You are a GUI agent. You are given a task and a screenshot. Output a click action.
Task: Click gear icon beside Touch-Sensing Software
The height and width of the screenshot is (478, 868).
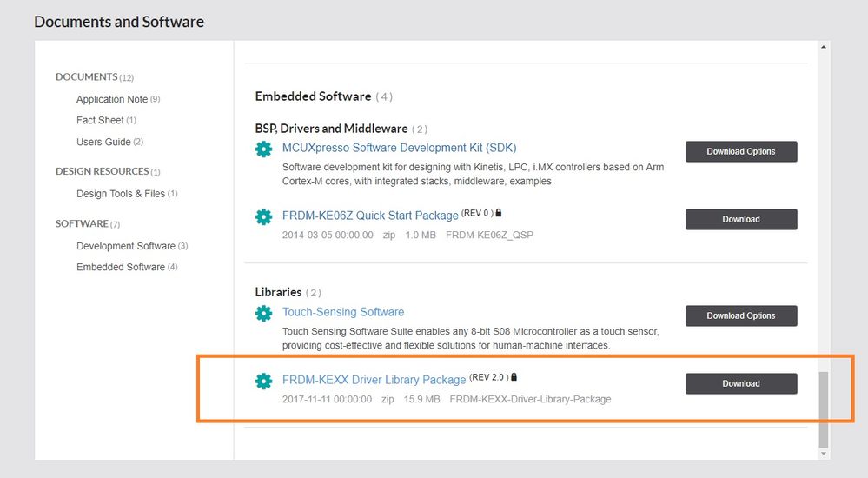[x=263, y=314]
